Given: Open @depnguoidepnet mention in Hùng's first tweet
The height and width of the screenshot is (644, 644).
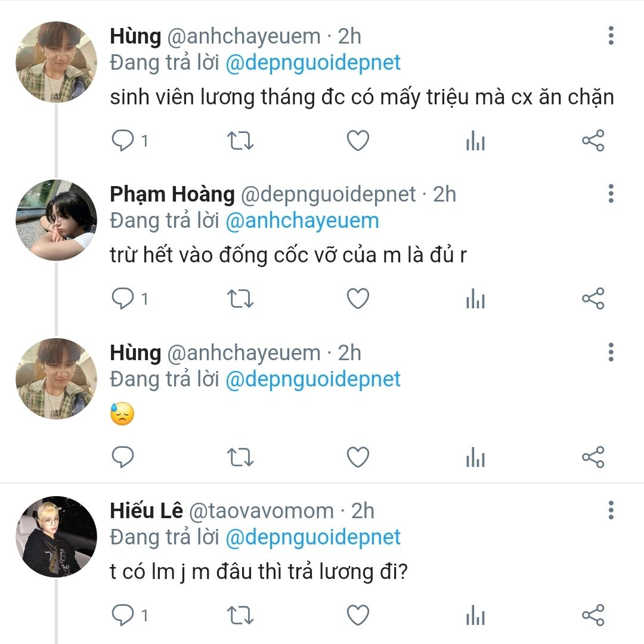Looking at the screenshot, I should pyautogui.click(x=313, y=63).
